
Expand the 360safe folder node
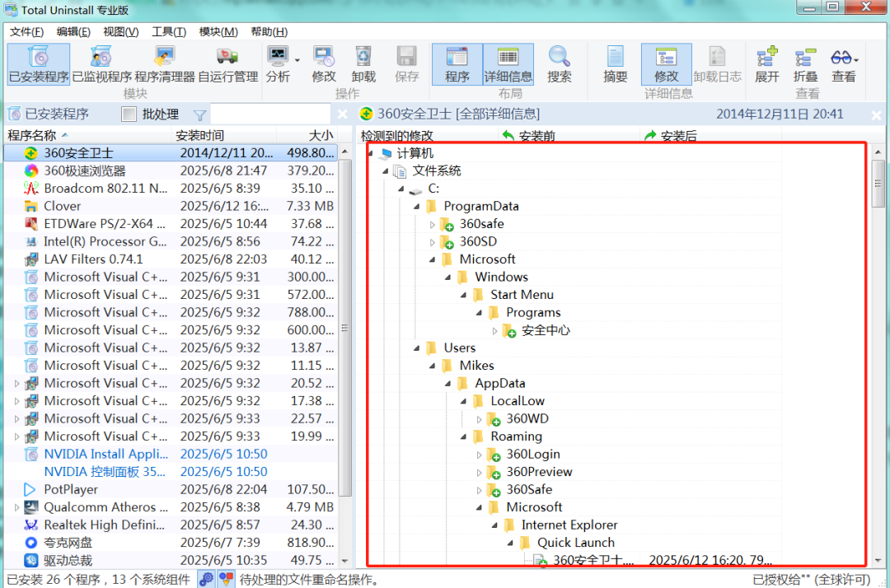point(433,225)
